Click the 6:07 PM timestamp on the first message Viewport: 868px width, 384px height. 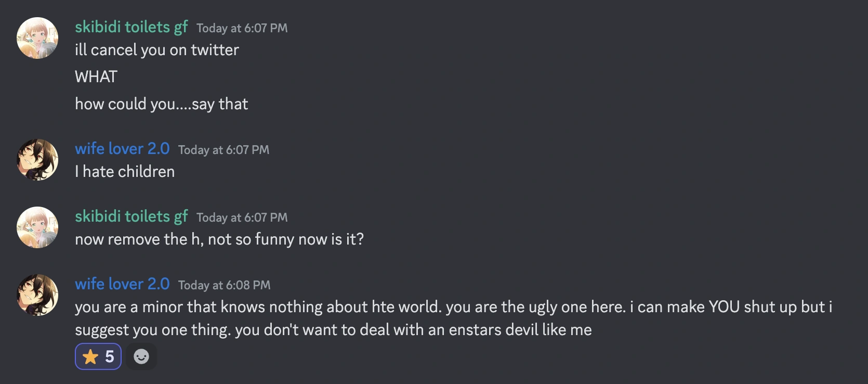click(242, 28)
